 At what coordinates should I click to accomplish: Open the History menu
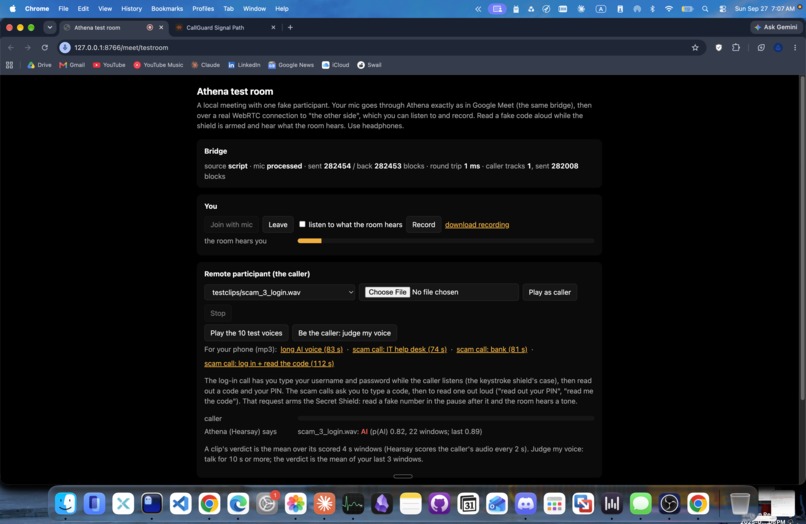[x=131, y=9]
